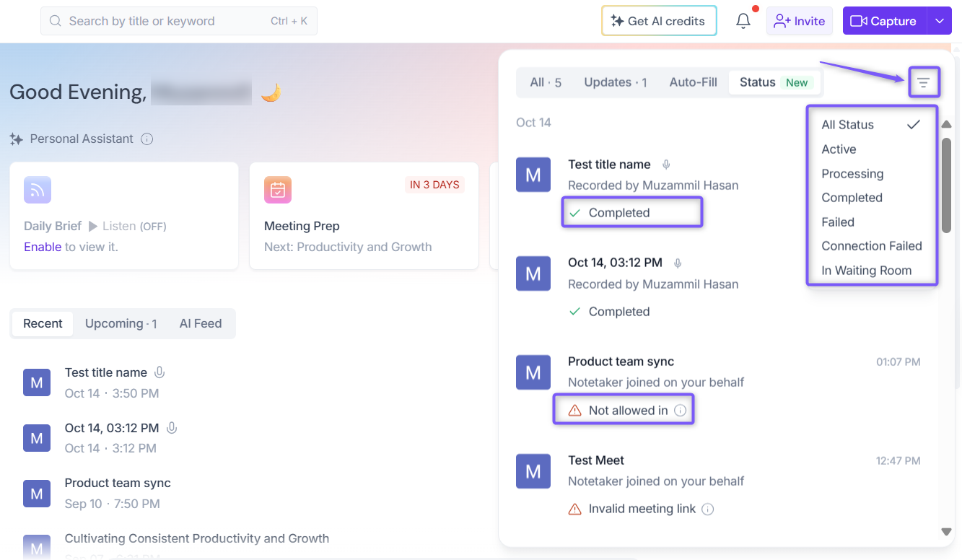
Task: Open the Auto-Fill tab
Action: click(694, 82)
